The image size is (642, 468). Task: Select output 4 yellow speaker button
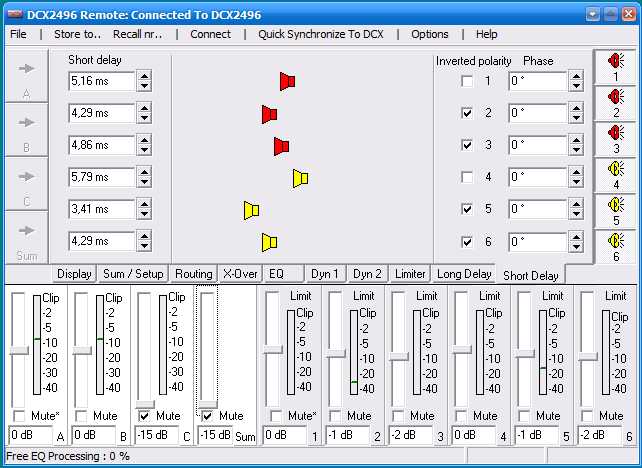pyautogui.click(x=616, y=176)
